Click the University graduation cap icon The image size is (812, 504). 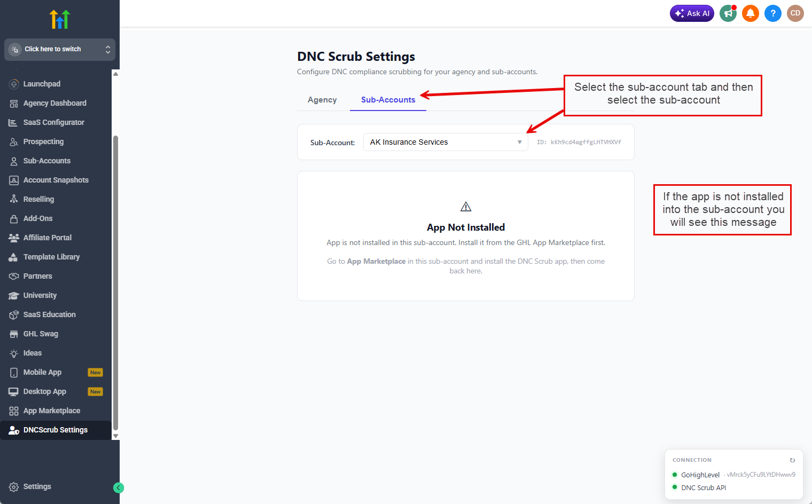14,295
